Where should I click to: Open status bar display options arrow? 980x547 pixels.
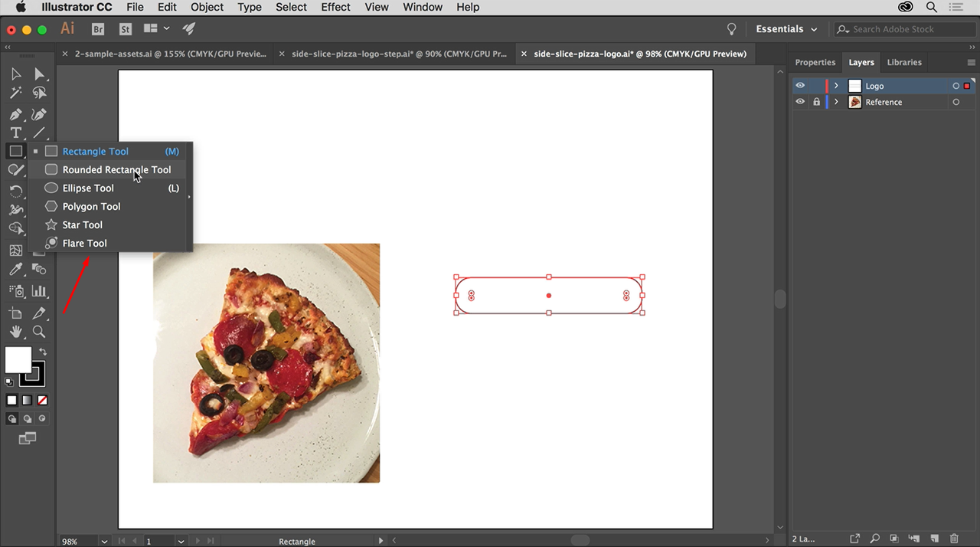(381, 541)
